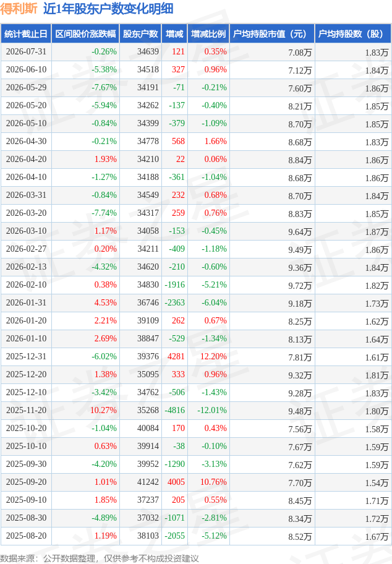Select the 区间股价涨跌幅 column header
The width and height of the screenshot is (392, 564).
pos(85,34)
